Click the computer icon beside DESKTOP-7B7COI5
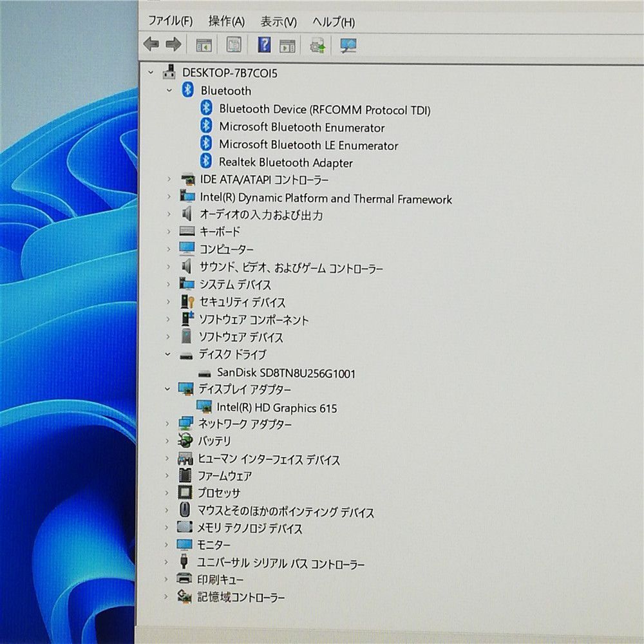Image resolution: width=644 pixels, height=644 pixels. (x=169, y=72)
